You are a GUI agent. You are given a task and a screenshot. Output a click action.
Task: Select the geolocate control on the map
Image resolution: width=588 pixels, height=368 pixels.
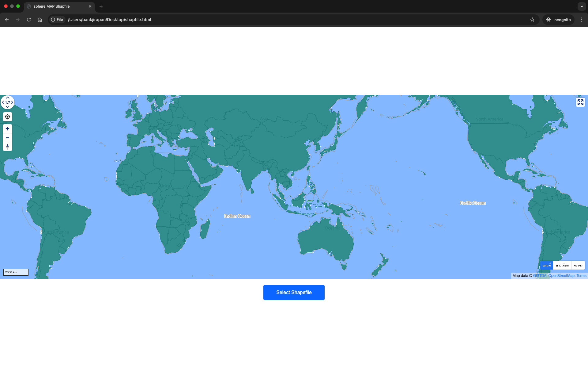(x=7, y=117)
